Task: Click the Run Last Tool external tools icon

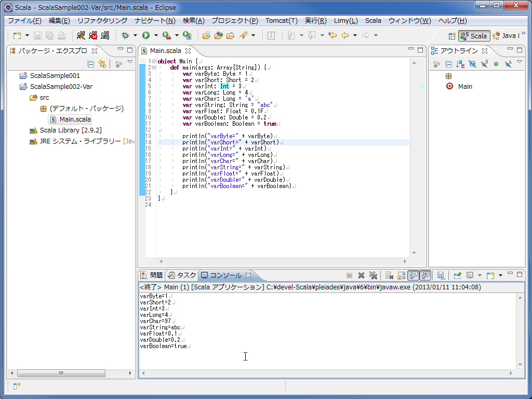Action: pyautogui.click(x=166, y=35)
